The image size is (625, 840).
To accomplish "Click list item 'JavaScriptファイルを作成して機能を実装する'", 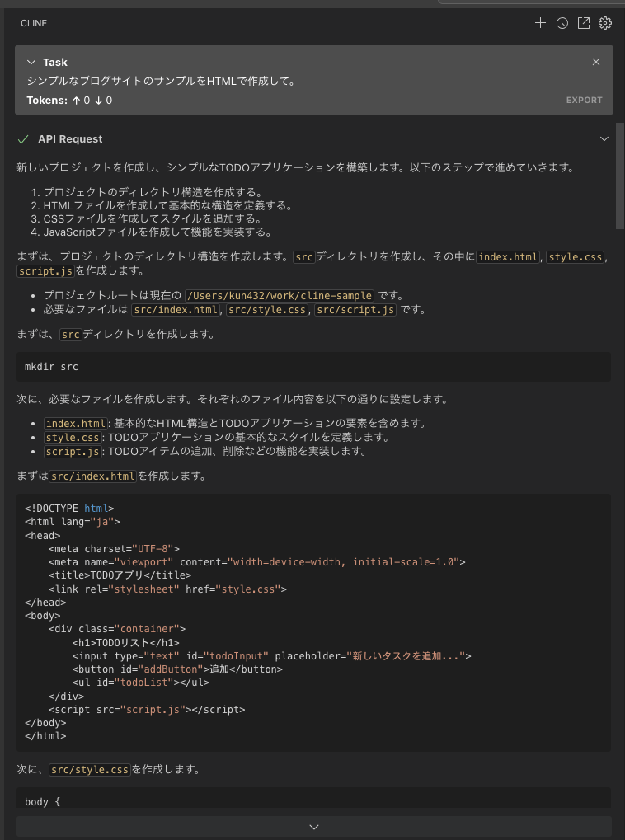I will click(x=158, y=232).
